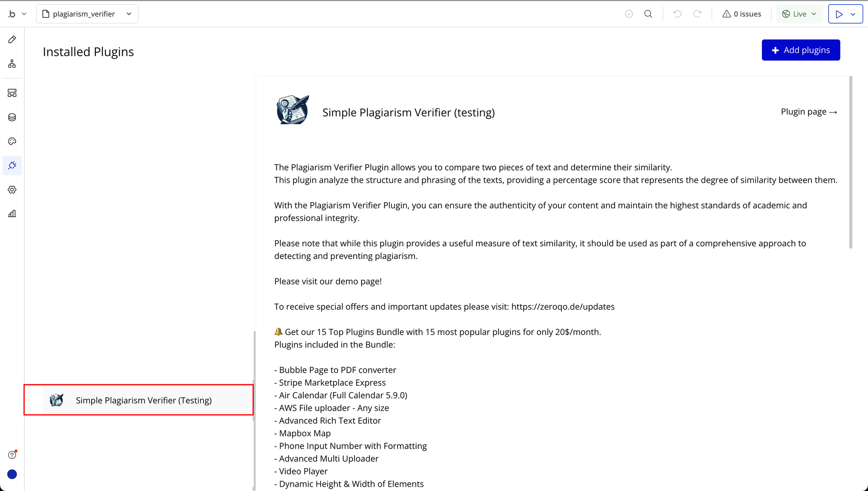Open the Help question mark icon
868x491 pixels.
[12, 455]
